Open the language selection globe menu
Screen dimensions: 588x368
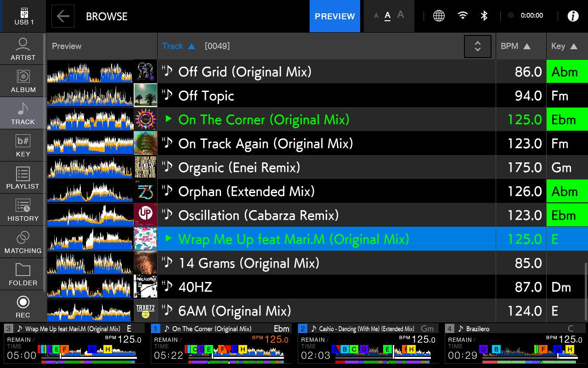point(439,15)
